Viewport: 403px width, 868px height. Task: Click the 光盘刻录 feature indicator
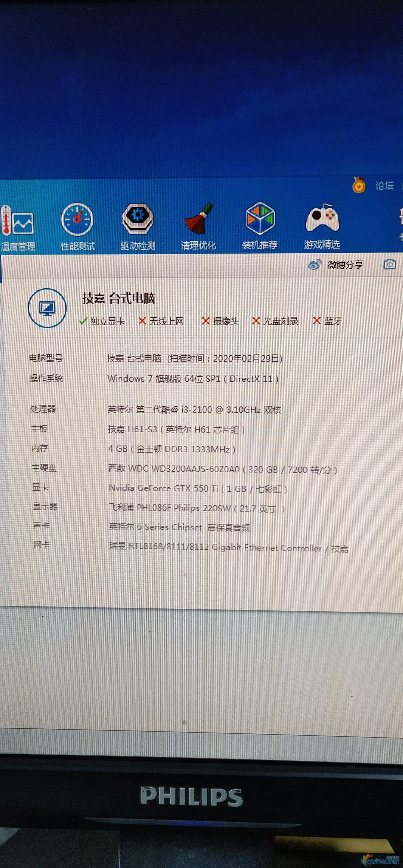coord(275,321)
